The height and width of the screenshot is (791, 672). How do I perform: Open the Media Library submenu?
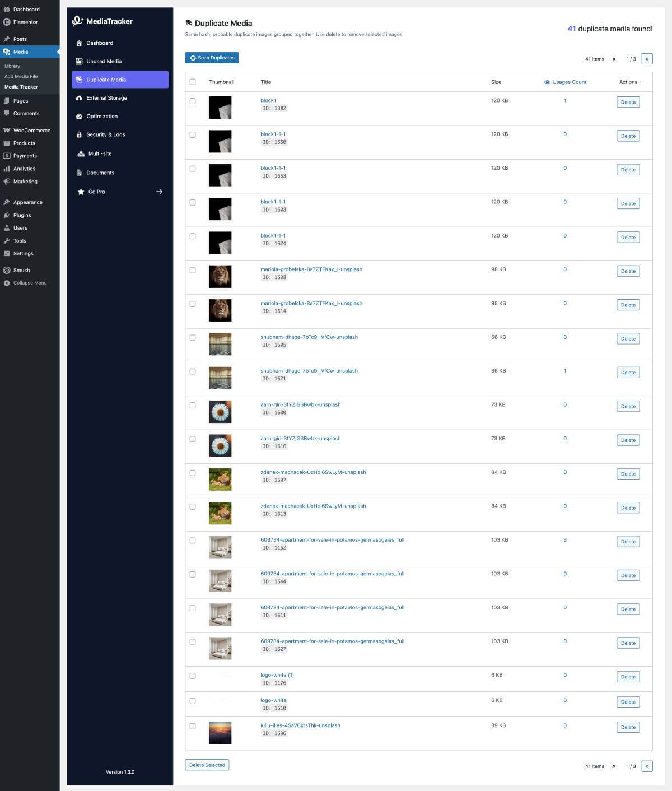pyautogui.click(x=12, y=66)
